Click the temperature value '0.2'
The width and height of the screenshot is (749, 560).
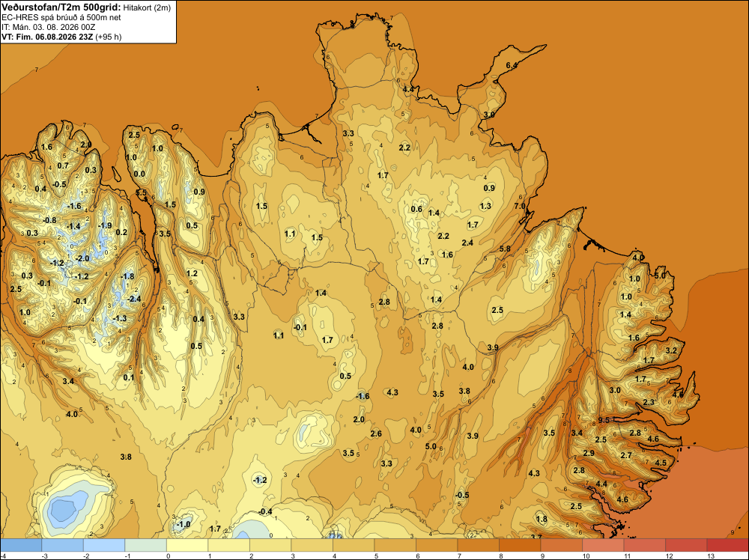point(122,233)
